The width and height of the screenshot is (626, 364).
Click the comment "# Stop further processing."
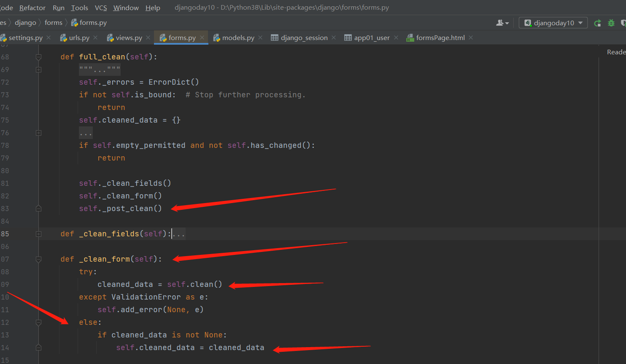click(x=246, y=95)
